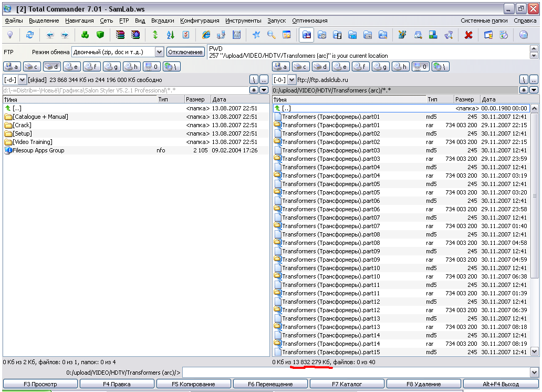Click the F3 Просмотр button

pyautogui.click(x=40, y=384)
